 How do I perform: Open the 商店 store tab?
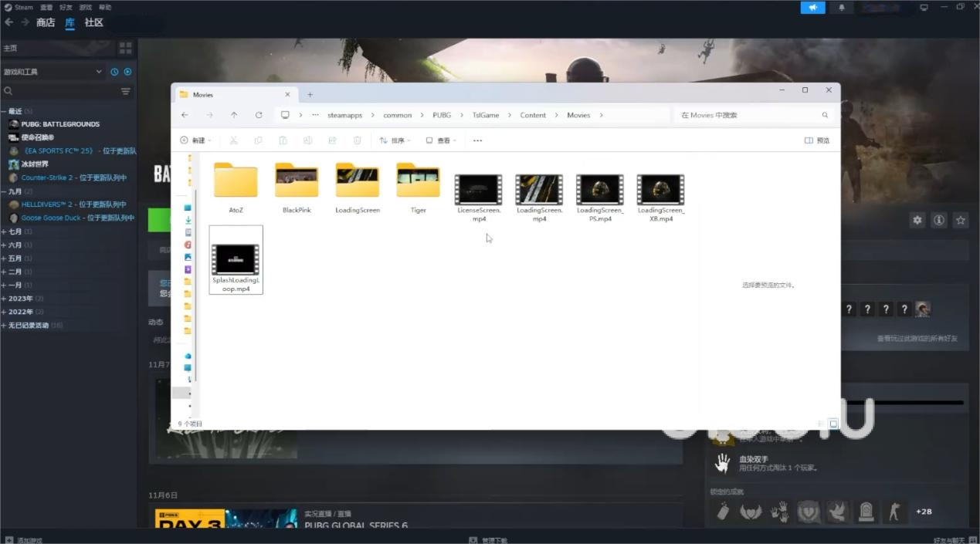46,22
